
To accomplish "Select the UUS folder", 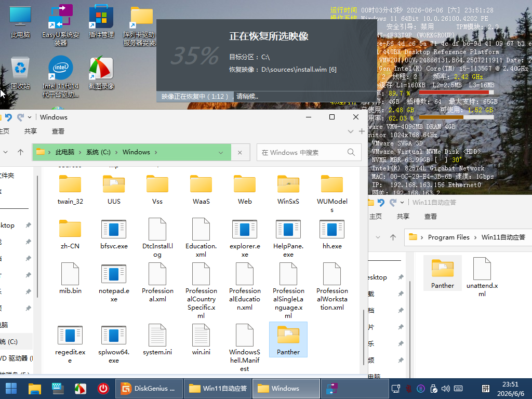I will point(114,190).
